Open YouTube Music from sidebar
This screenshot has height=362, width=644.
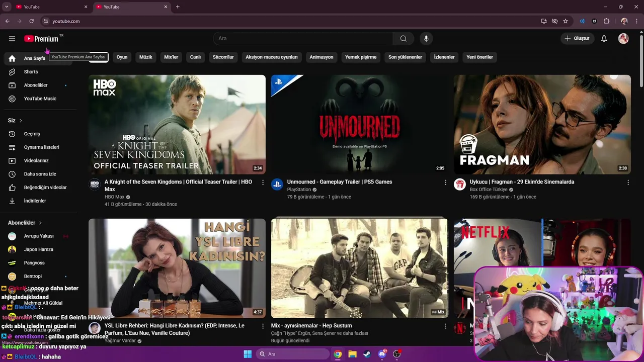tap(38, 99)
